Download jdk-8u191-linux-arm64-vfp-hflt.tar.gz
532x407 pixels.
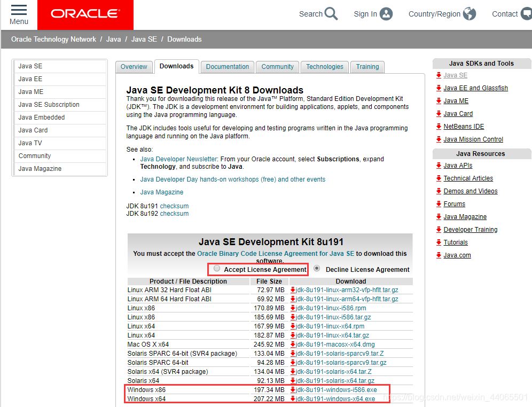(x=347, y=299)
